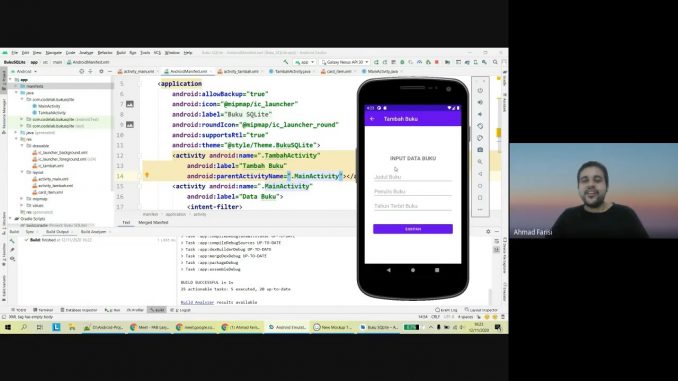Click the emulator power button
This screenshot has height=381, width=678.
point(480,91)
